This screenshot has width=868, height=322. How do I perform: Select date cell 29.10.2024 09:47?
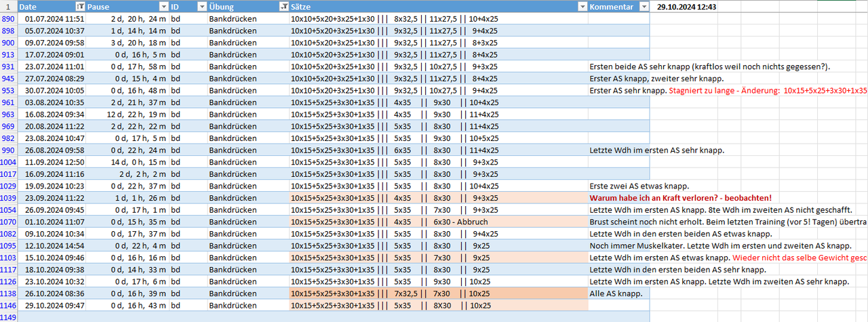tap(52, 304)
